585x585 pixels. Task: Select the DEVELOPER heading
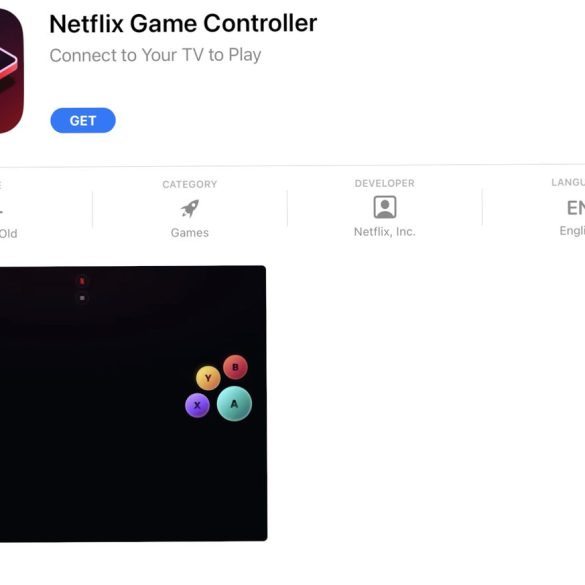tap(385, 183)
